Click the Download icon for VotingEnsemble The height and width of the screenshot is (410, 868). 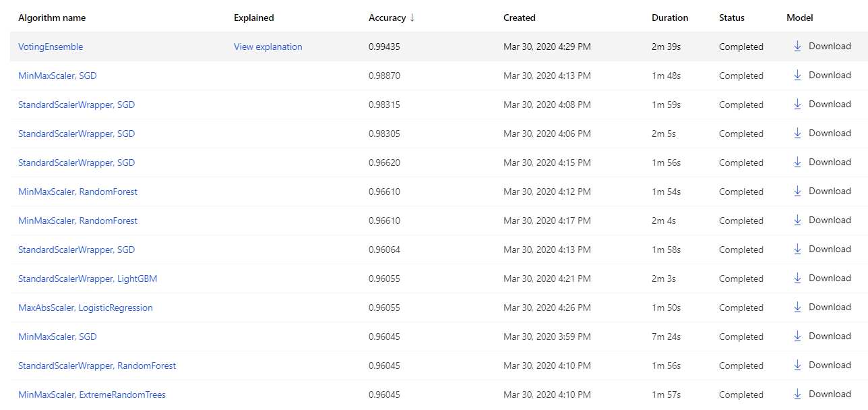click(x=797, y=47)
